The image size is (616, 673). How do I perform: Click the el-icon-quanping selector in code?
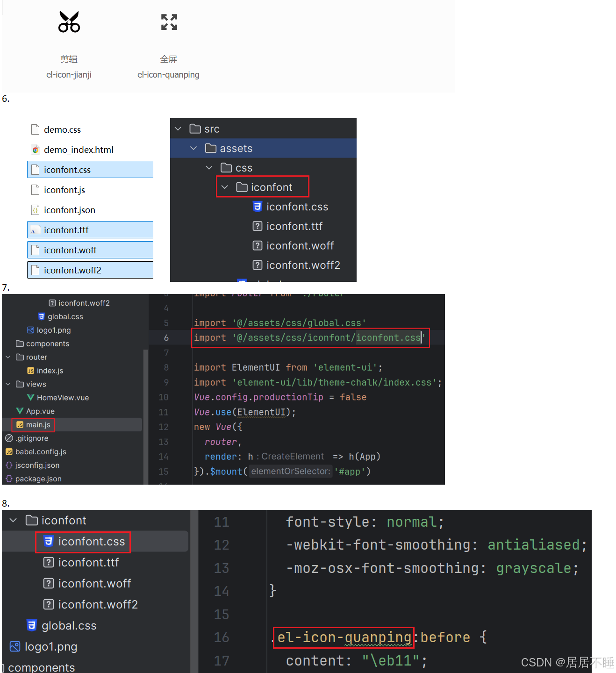click(x=344, y=637)
